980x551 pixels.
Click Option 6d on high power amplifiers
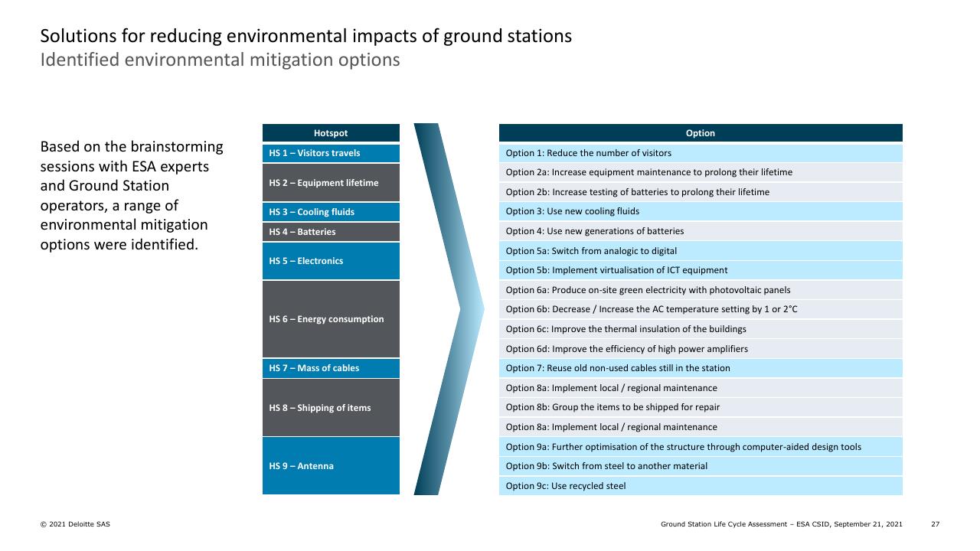tap(701, 349)
